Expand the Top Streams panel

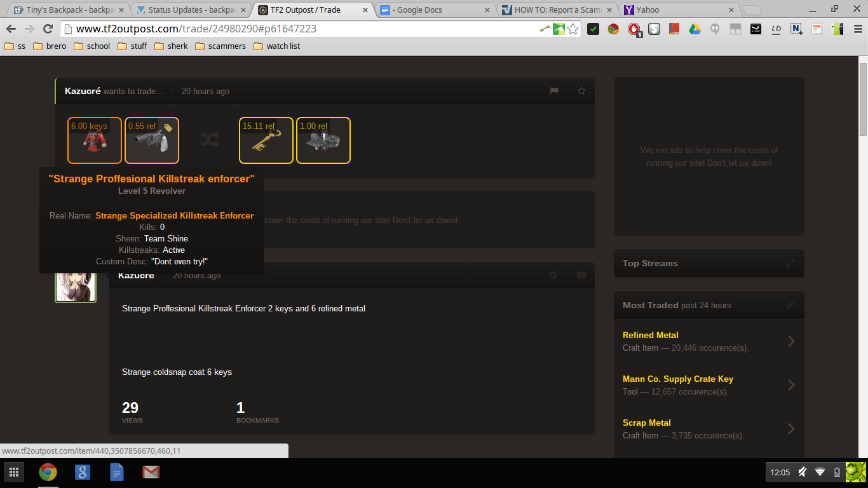coord(790,263)
